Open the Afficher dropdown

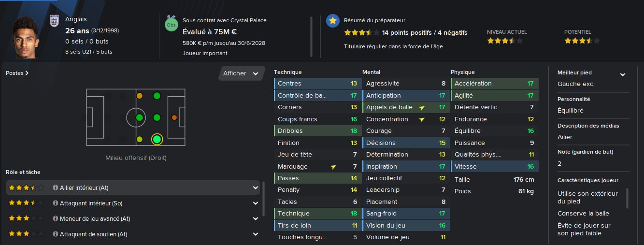241,73
